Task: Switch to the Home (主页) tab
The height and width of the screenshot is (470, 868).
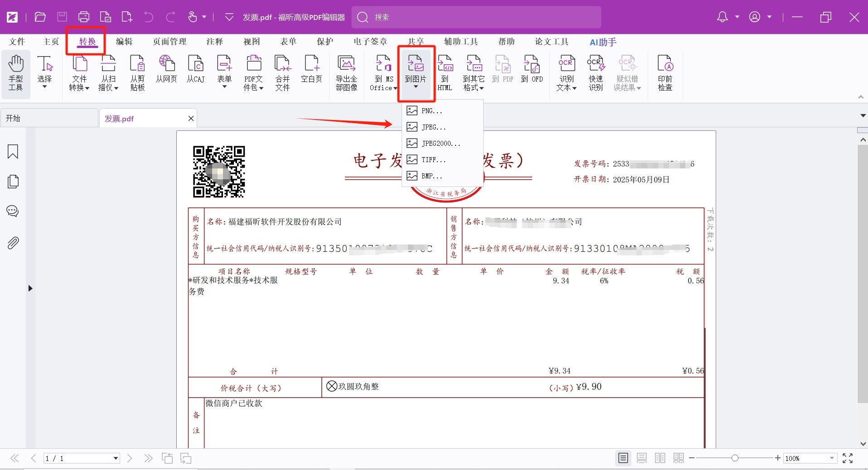Action: [51, 42]
